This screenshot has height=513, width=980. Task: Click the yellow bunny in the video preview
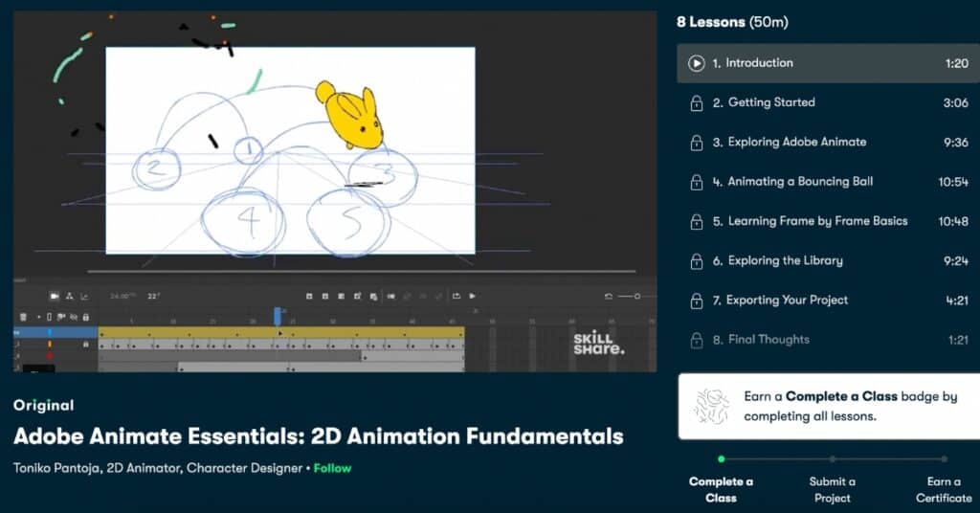point(351,116)
